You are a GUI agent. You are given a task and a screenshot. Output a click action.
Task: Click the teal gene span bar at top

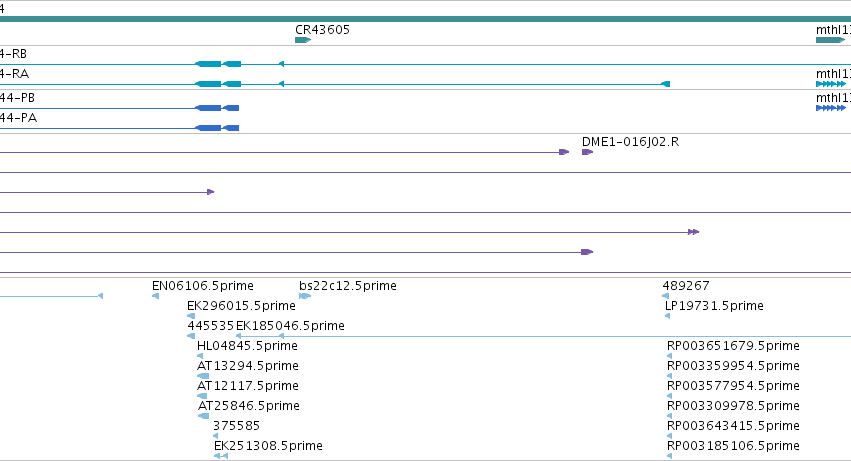tap(426, 19)
